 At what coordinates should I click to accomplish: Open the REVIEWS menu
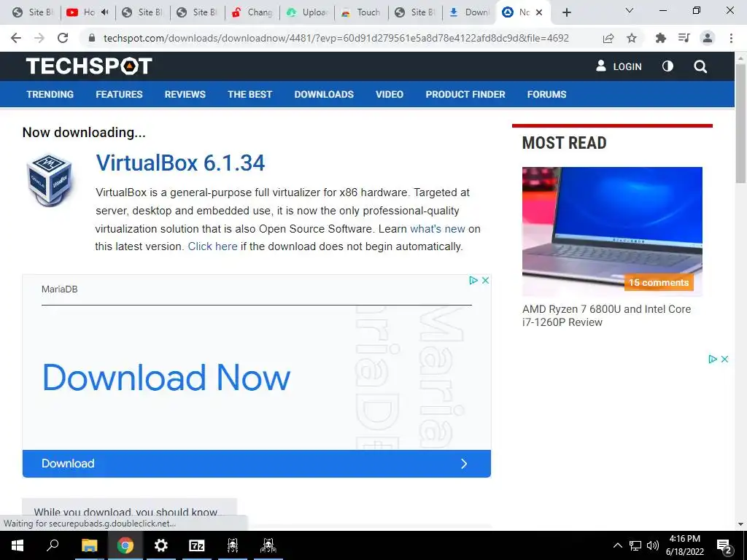[x=185, y=94]
